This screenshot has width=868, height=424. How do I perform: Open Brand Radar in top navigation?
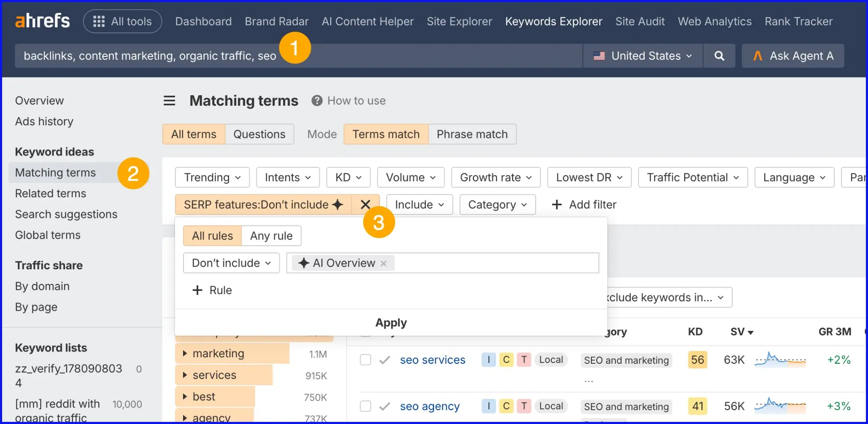tap(277, 21)
